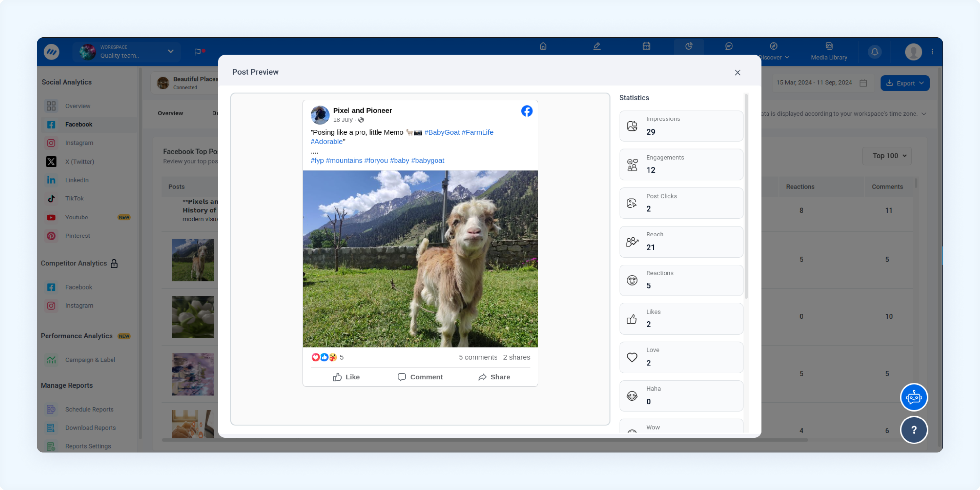
Task: Click the ContentStudio logo icon
Action: pyautogui.click(x=51, y=51)
